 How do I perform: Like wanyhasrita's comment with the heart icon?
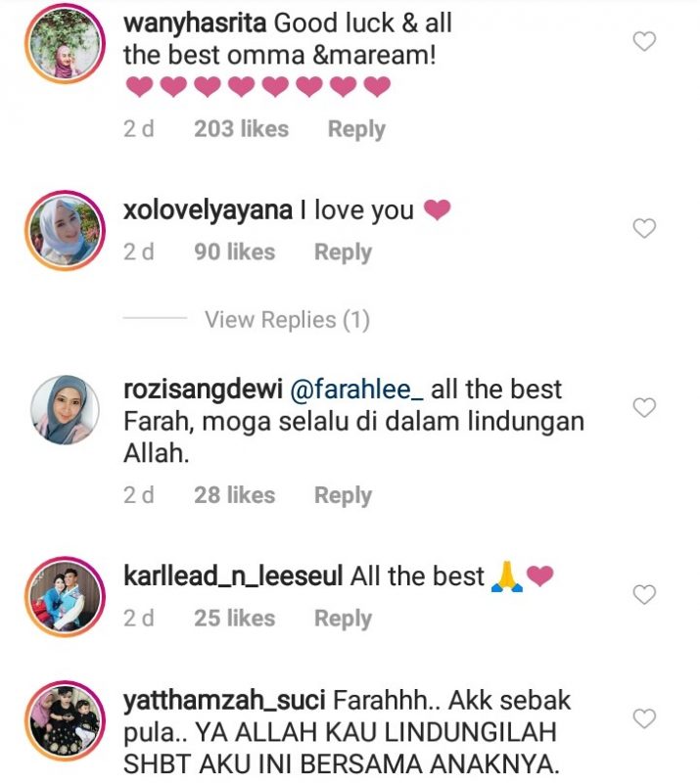[x=644, y=41]
